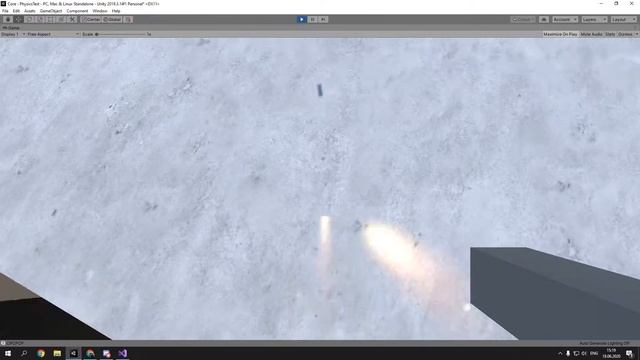Open the Windows notification center

coord(629,353)
